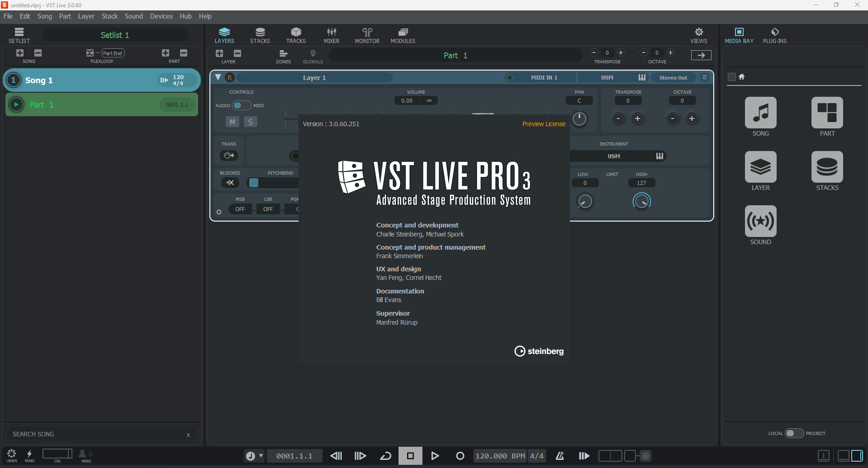Open the Views settings gear
This screenshot has height=468, width=868.
click(x=698, y=35)
